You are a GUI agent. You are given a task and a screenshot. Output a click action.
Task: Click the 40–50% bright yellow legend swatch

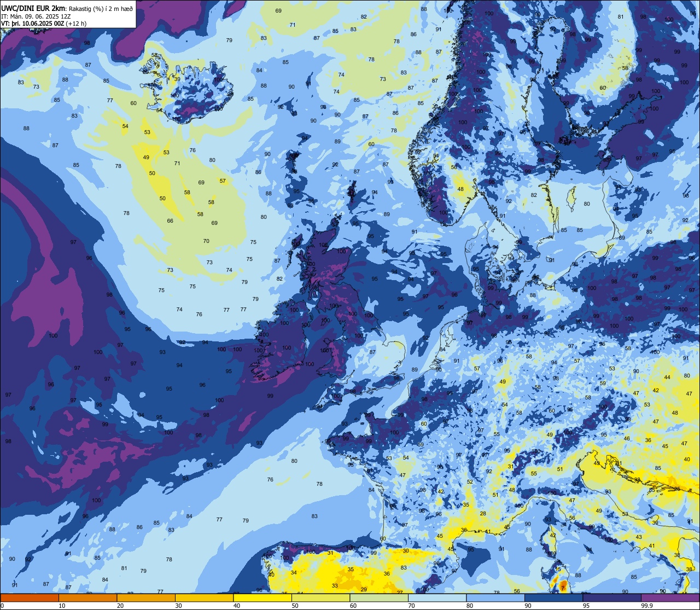(262, 597)
